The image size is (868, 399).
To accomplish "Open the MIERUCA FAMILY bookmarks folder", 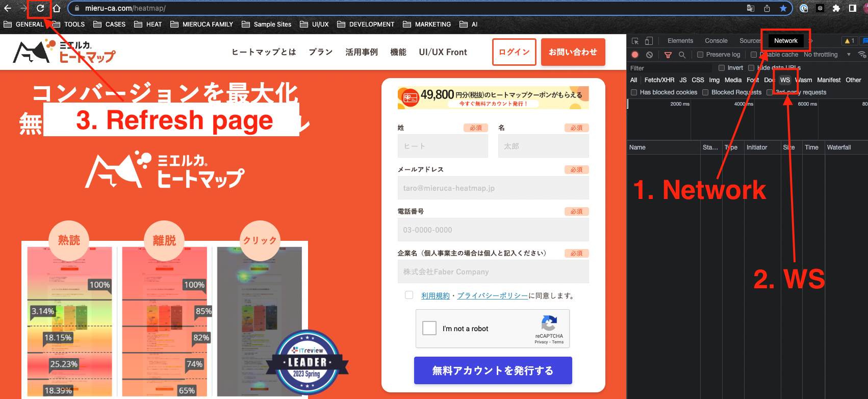I will coord(201,24).
